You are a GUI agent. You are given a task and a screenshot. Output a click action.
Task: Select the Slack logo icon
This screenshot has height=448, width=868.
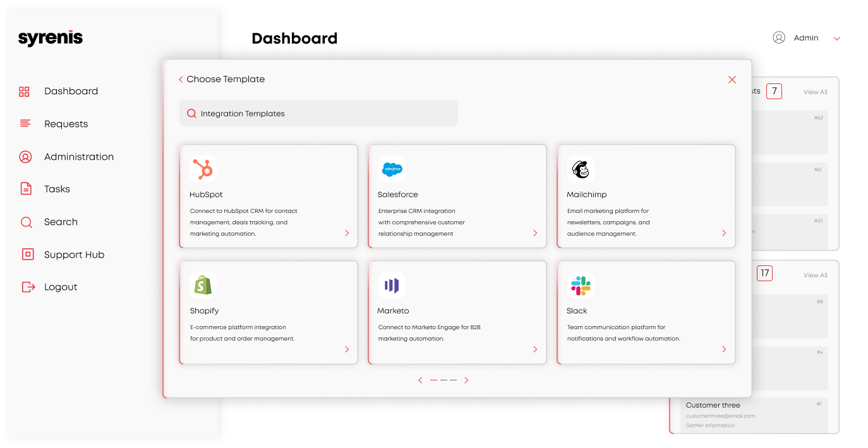[x=581, y=286]
